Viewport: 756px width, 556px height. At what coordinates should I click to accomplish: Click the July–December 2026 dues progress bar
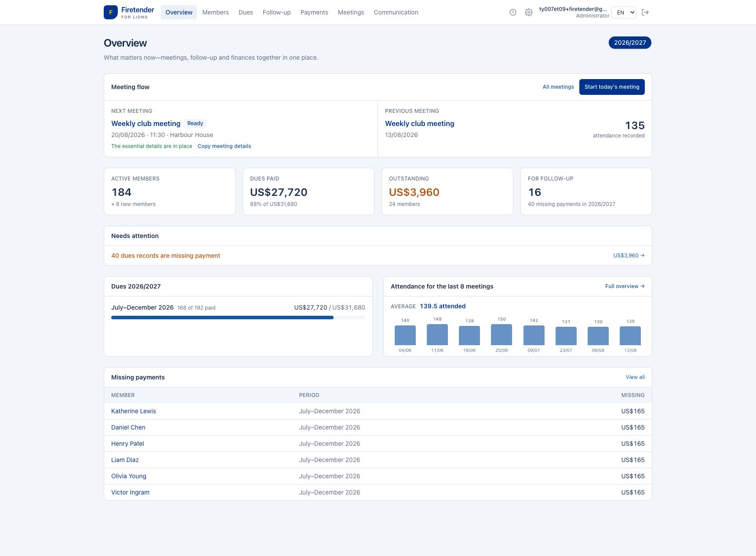click(238, 318)
